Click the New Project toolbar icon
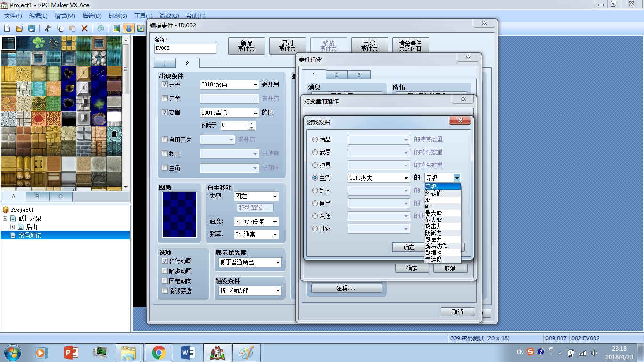The image size is (644, 362). click(8, 28)
